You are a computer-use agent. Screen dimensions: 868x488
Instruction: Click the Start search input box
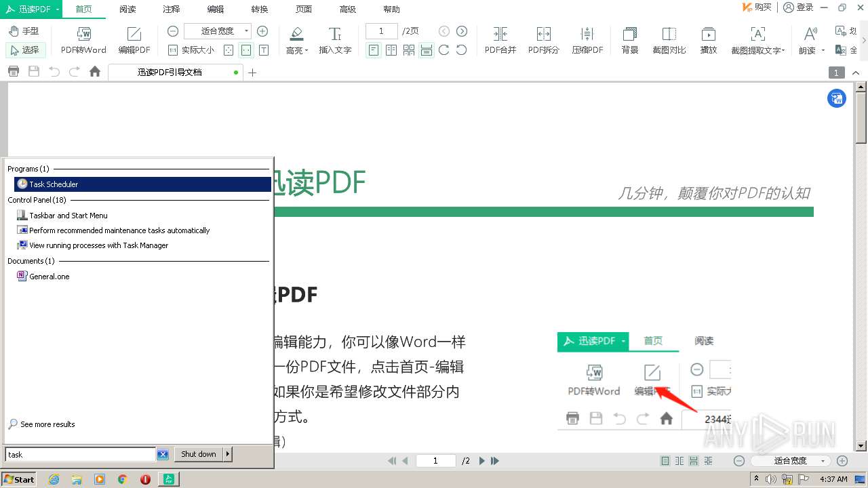[x=81, y=455]
